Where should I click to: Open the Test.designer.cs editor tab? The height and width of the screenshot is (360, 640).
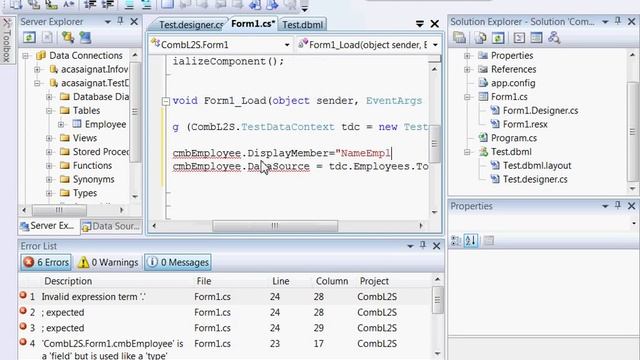(191, 24)
